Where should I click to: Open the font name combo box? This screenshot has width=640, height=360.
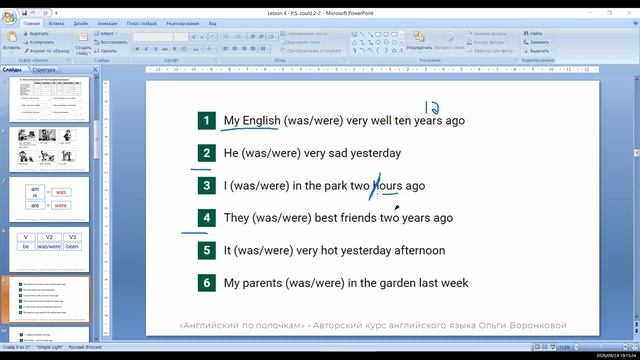pyautogui.click(x=153, y=37)
